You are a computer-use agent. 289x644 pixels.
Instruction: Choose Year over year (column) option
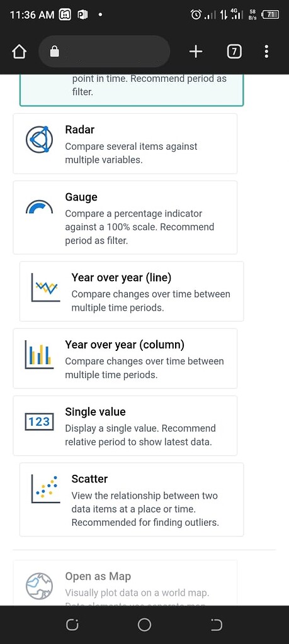tap(125, 358)
